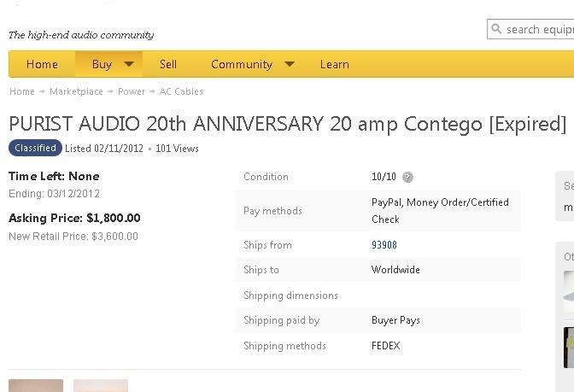574x392 pixels.
Task: Select the 'Worldwide' ships-to value
Action: pos(395,270)
